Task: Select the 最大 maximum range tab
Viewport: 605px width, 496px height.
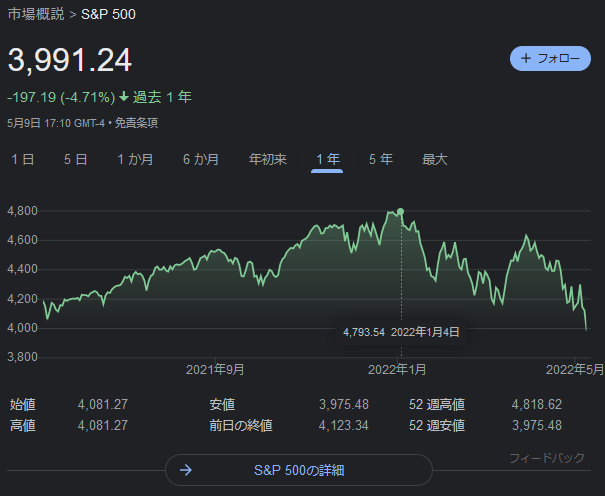Action: (435, 159)
